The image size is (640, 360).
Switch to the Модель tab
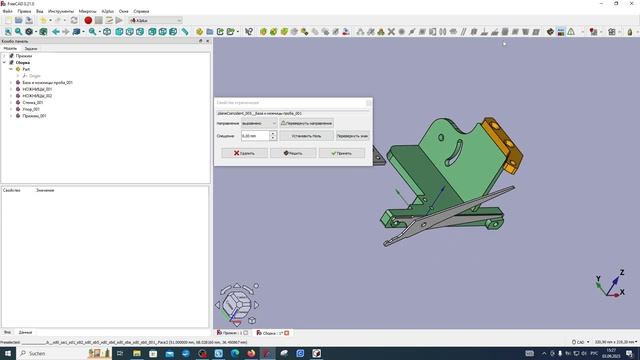[10, 48]
